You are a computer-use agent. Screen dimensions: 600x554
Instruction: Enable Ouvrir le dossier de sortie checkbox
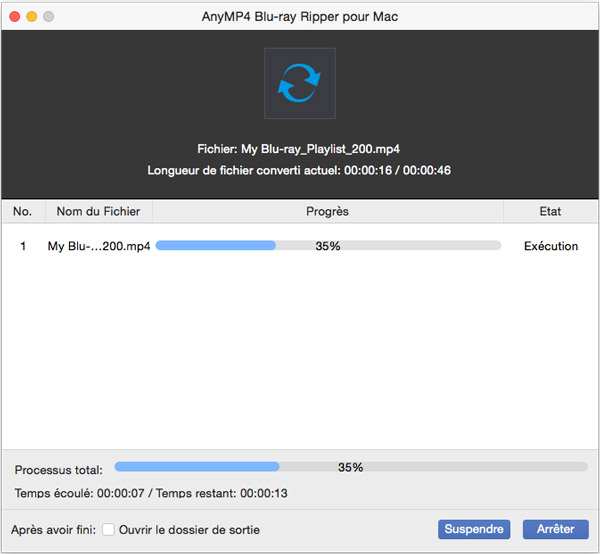(108, 530)
